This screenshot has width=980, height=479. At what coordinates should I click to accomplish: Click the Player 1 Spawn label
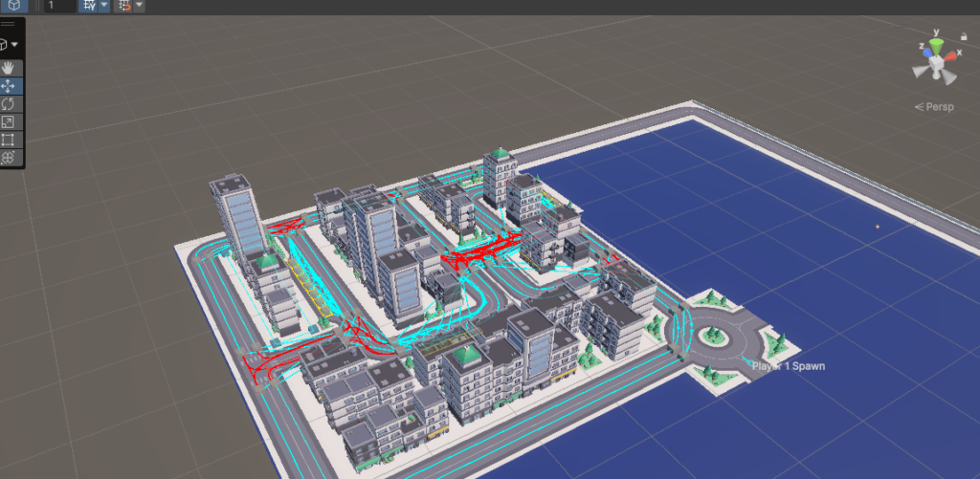789,366
